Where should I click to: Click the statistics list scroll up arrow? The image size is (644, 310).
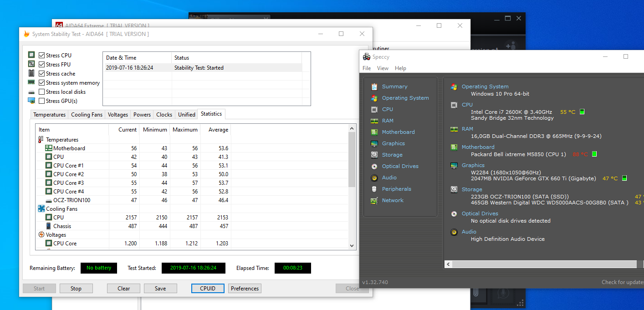point(352,128)
